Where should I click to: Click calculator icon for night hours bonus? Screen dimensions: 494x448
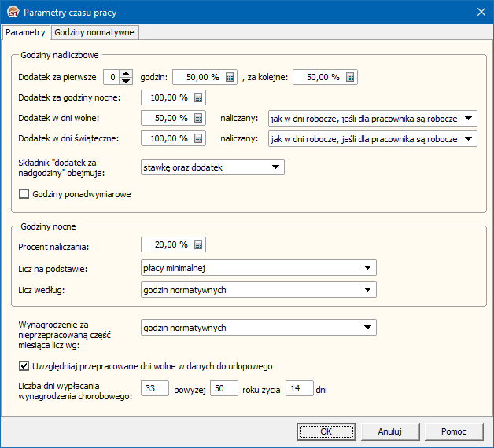(198, 98)
